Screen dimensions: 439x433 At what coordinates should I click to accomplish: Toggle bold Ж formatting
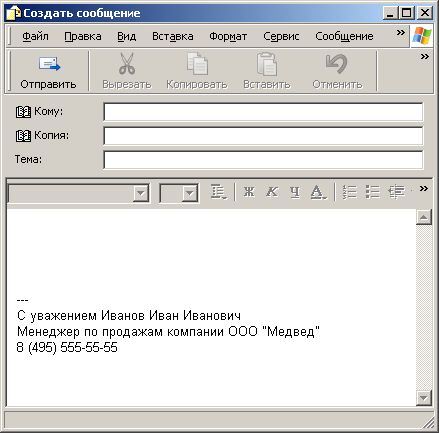pyautogui.click(x=249, y=192)
